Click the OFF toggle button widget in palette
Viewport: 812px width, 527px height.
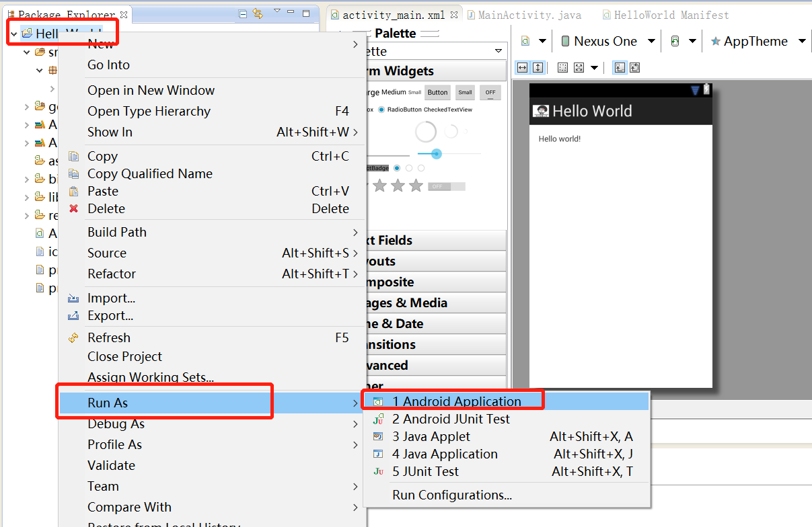click(x=490, y=93)
